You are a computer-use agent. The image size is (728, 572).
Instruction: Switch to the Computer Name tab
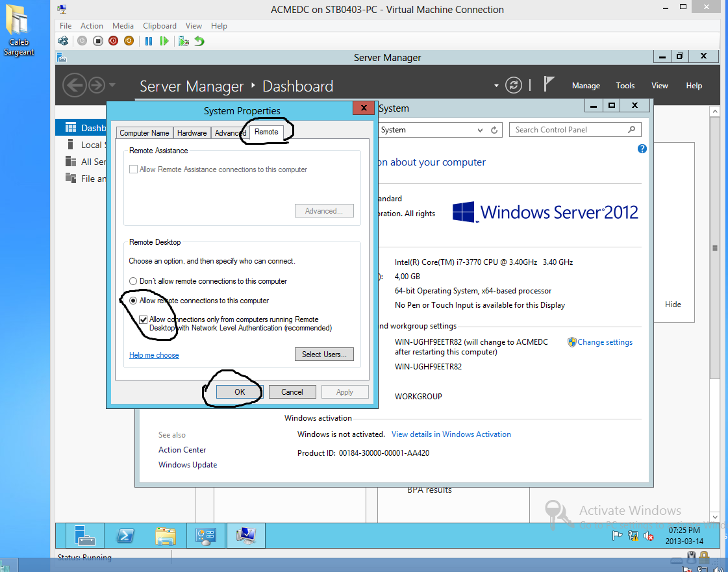144,133
